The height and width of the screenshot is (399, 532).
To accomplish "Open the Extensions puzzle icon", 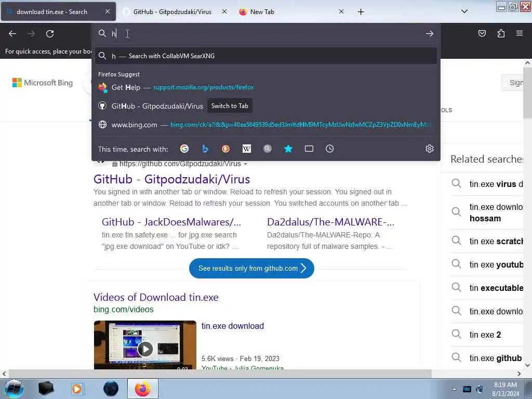I will point(501,33).
